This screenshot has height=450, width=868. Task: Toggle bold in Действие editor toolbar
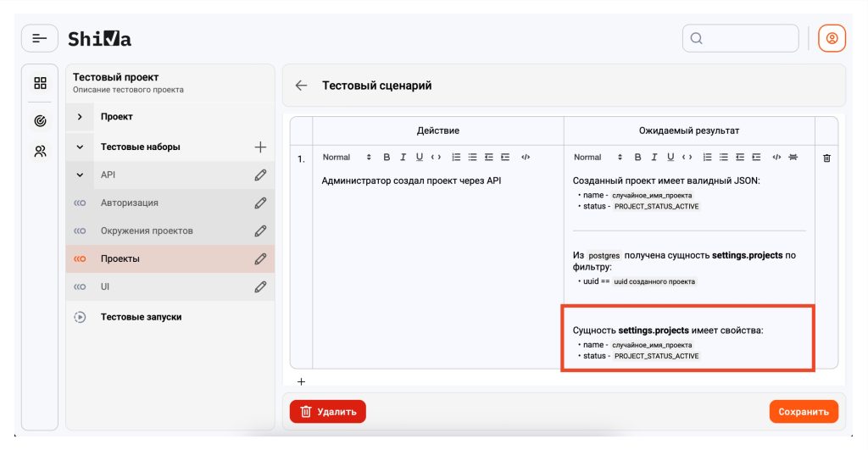(x=387, y=158)
